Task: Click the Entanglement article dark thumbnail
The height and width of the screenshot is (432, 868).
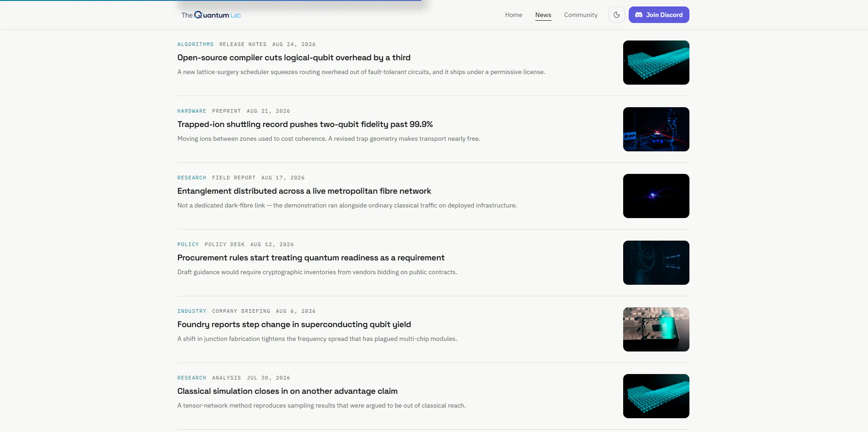Action: (x=656, y=196)
